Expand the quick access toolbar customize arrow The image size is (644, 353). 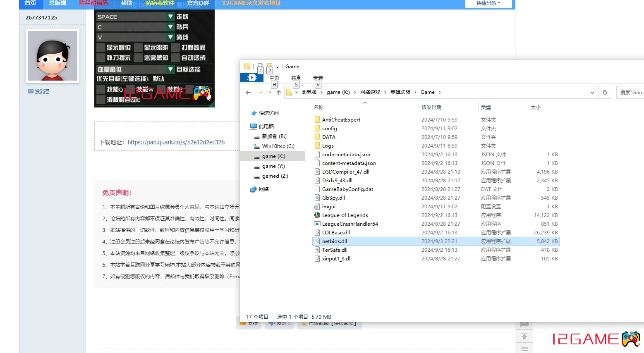tap(277, 67)
